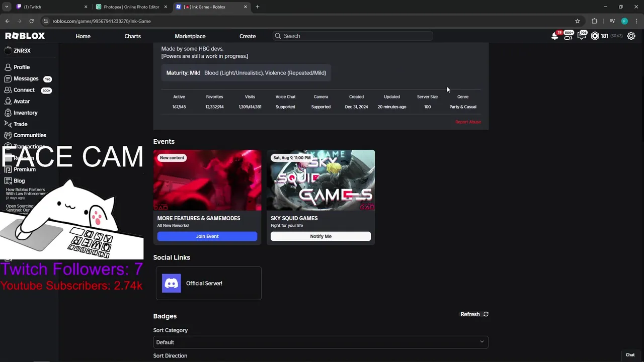The height and width of the screenshot is (362, 644).
Task: Close the Twitch tab
Action: pos(86,7)
